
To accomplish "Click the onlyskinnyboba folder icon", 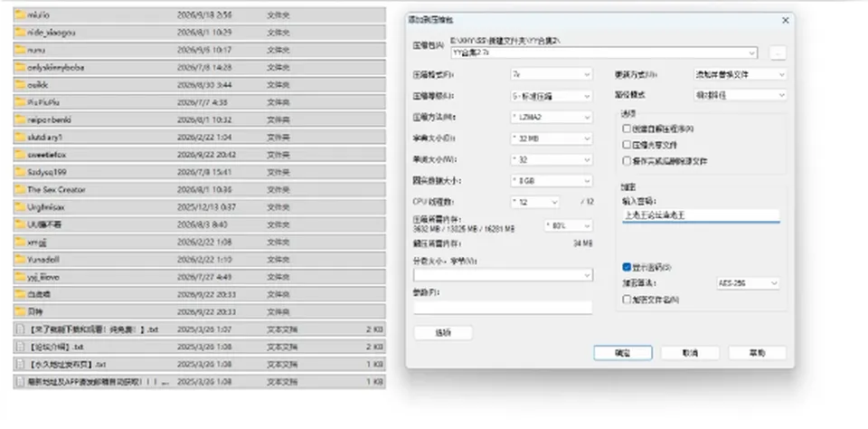I will point(20,67).
